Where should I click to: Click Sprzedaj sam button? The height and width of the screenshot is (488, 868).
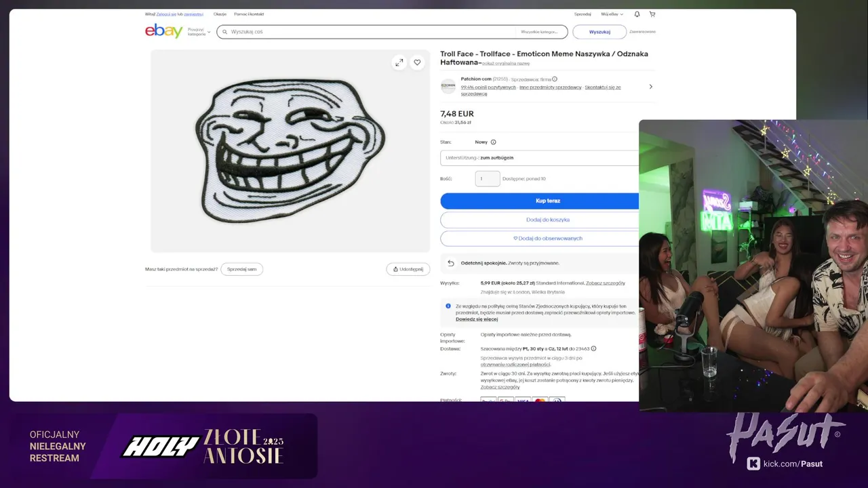[x=242, y=269]
